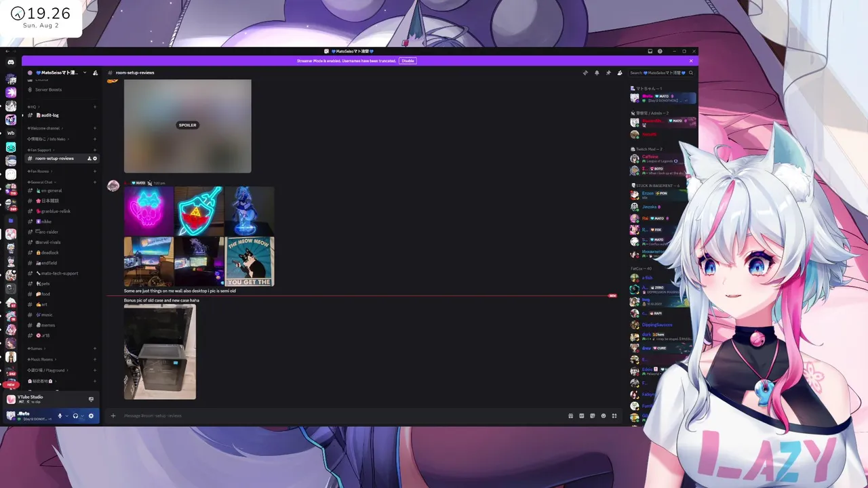Reveal the spoiler image
The width and height of the screenshot is (868, 488).
coord(187,125)
